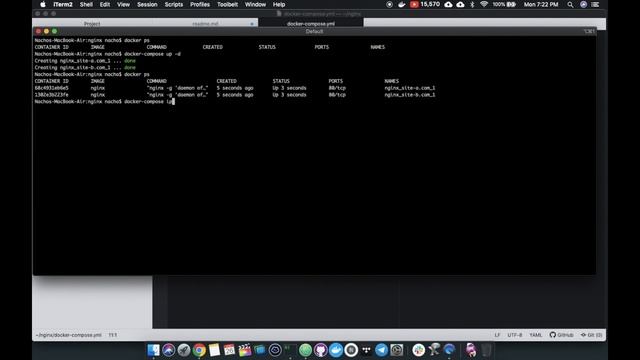Viewport: 640px width, 360px height.
Task: Click the second container ID 1302e3b223fe
Action: 51,95
